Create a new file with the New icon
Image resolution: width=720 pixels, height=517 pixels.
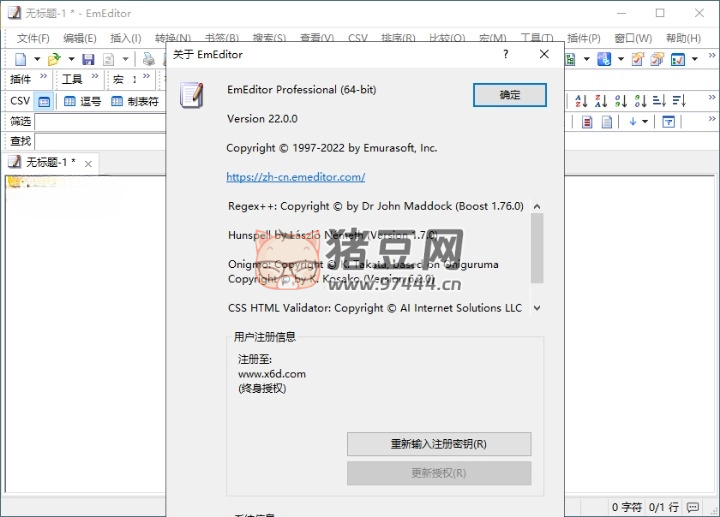(x=21, y=60)
